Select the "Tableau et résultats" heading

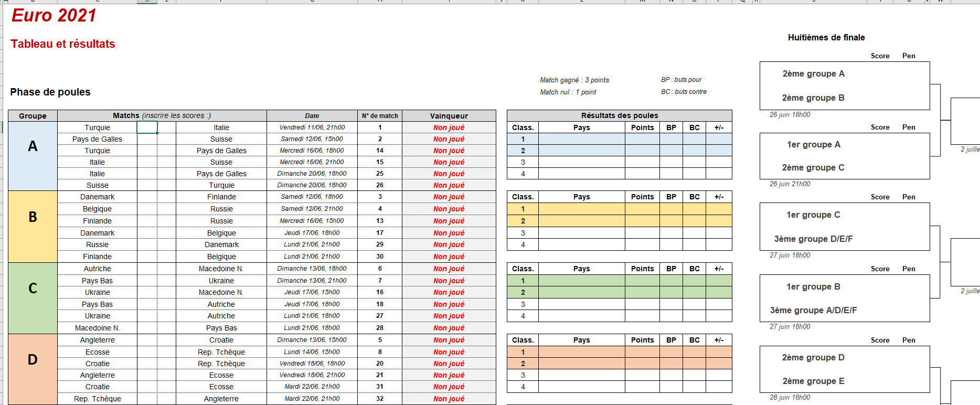pyautogui.click(x=63, y=44)
